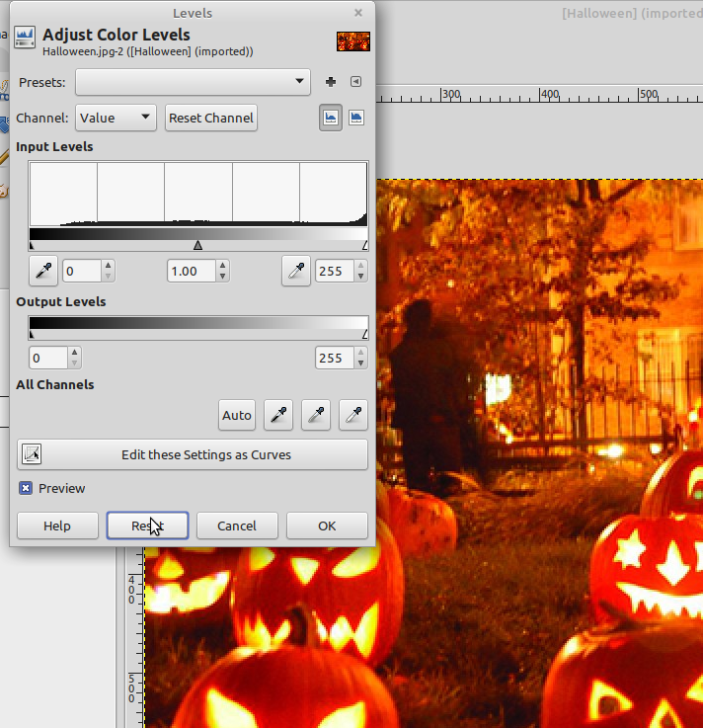Select All Channels white point eyedropper

[352, 416]
